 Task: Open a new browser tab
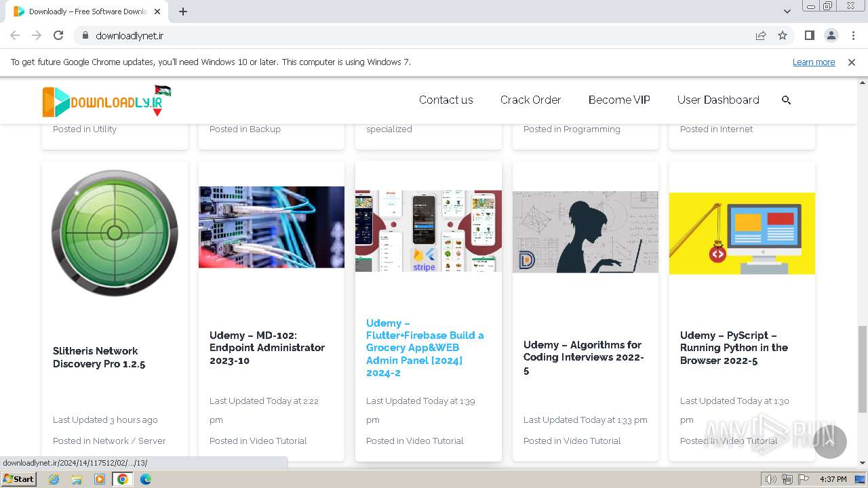[x=183, y=12]
